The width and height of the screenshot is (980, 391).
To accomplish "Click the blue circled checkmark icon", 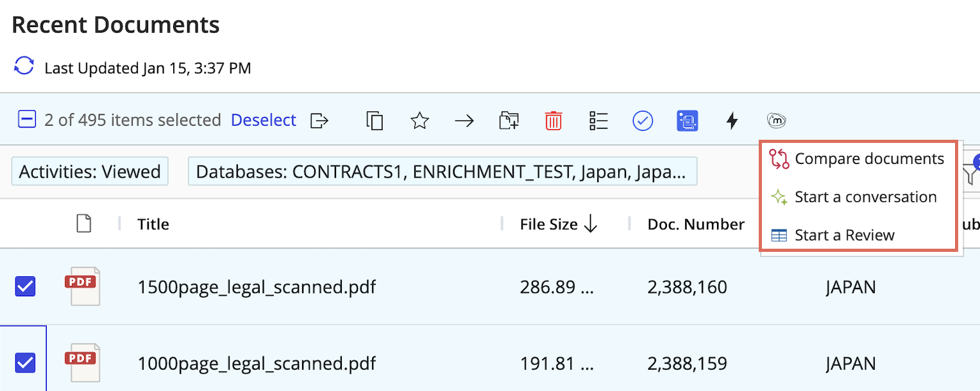I will click(643, 121).
